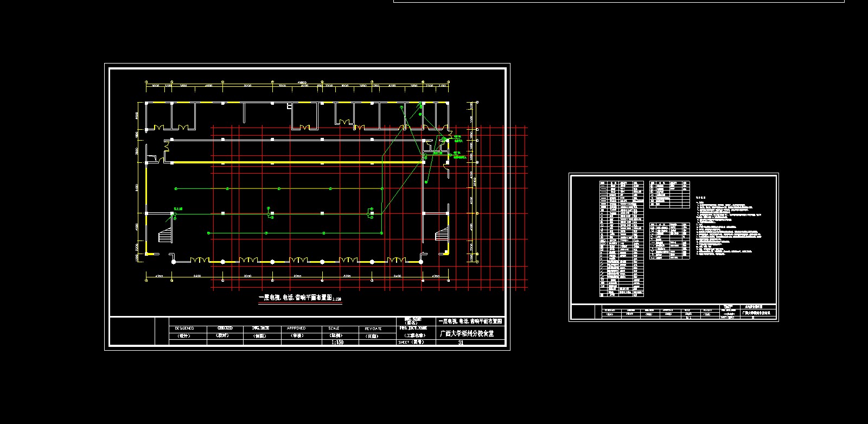Click the '(日期)' cell under REV DATE

[x=376, y=336]
